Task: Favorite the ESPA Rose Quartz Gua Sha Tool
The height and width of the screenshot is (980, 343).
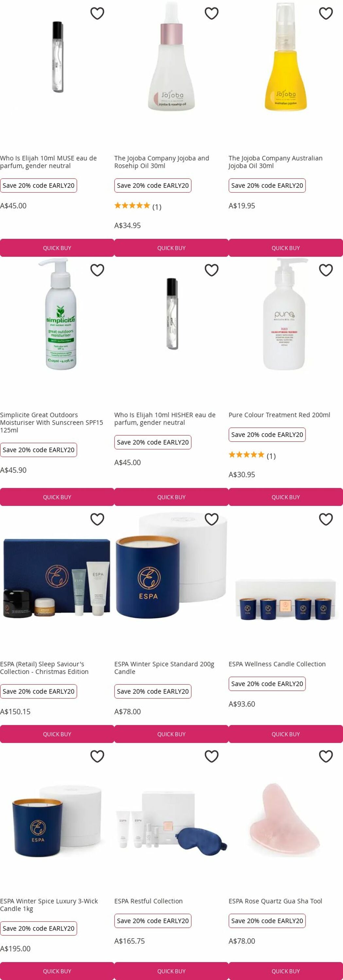Action: (326, 756)
